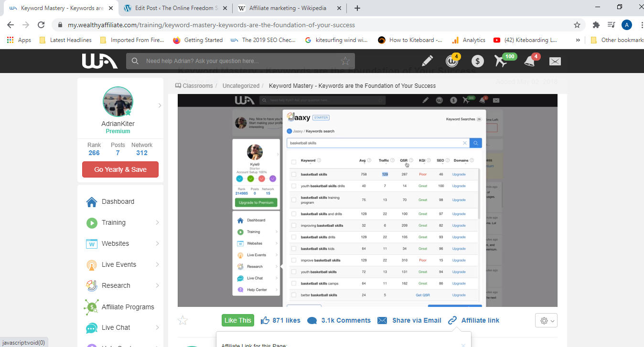Open the Chrome three-dot menu
Viewport: 644px width, 347px height.
641,25
